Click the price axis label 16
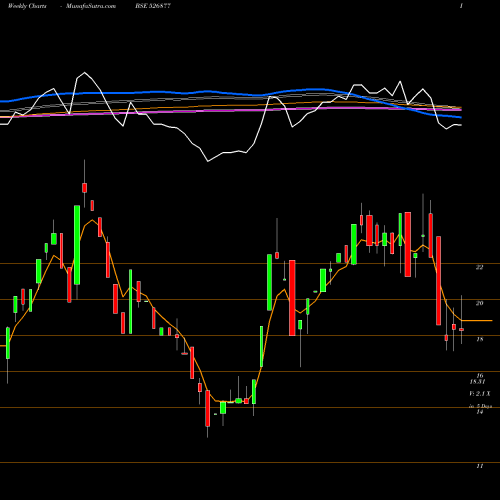 point(479,375)
